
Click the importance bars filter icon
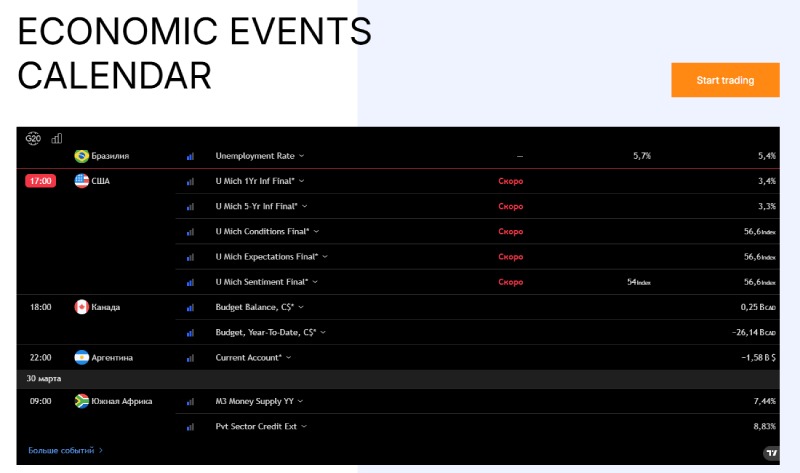pyautogui.click(x=56, y=138)
